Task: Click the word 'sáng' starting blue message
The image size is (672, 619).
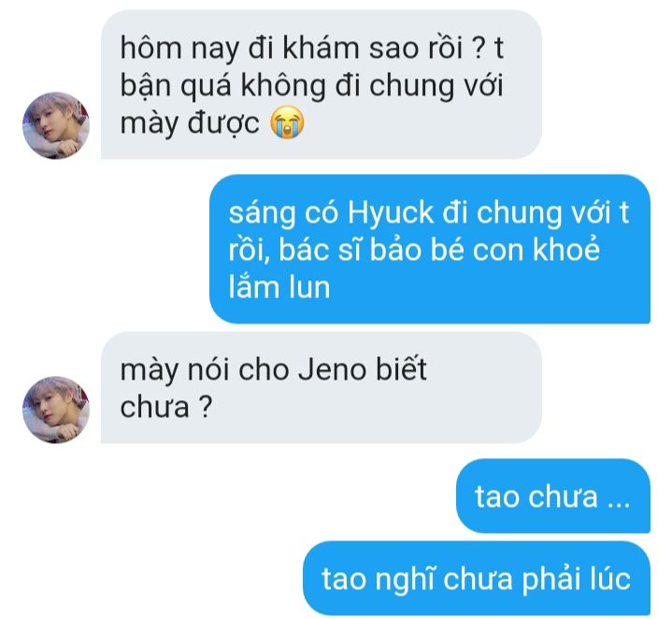Action: [262, 214]
